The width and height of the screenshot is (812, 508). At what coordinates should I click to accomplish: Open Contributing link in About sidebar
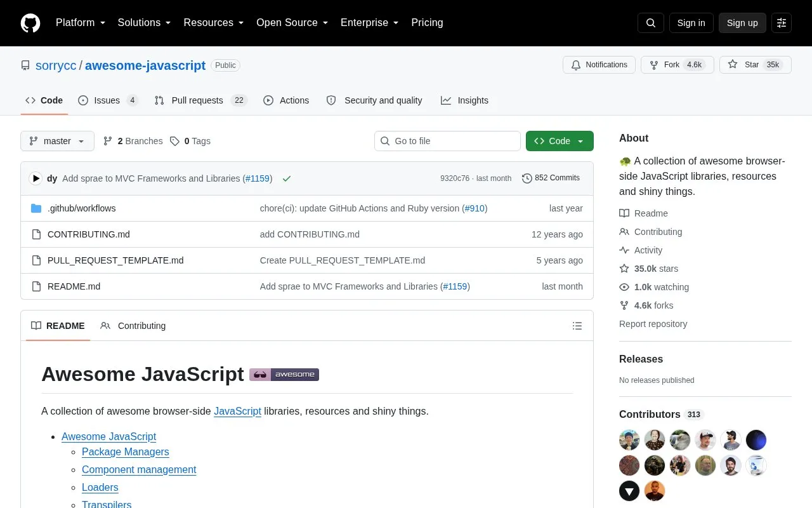651,232
